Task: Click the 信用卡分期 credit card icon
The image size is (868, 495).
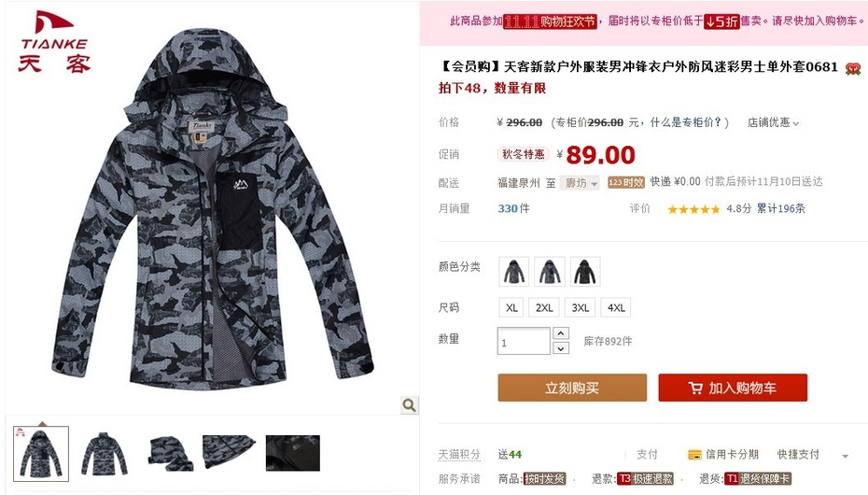Action: click(x=694, y=455)
